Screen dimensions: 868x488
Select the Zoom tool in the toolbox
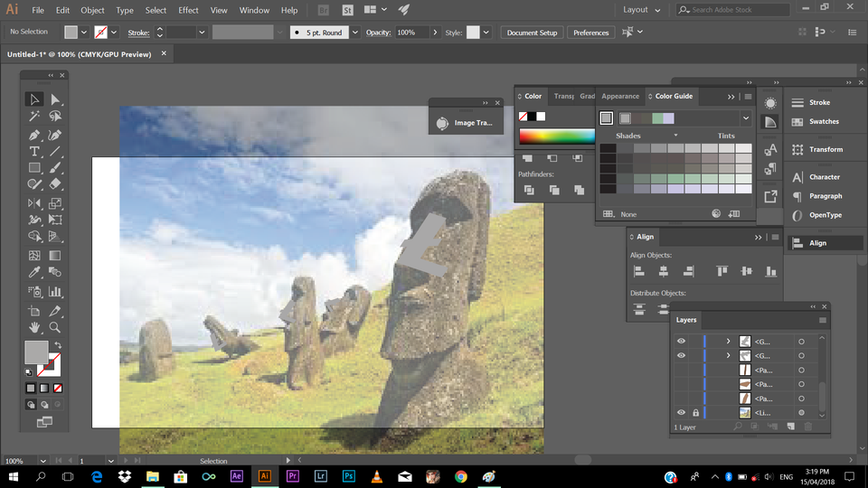pyautogui.click(x=55, y=327)
